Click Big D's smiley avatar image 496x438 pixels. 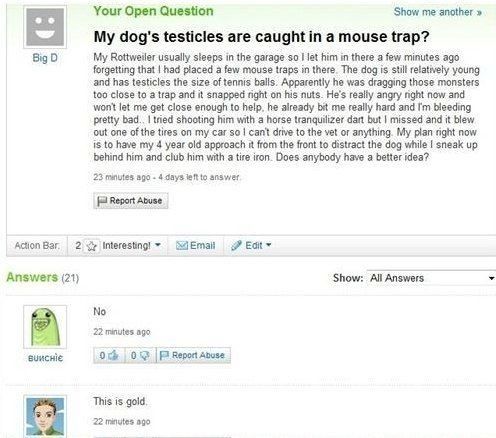45,27
